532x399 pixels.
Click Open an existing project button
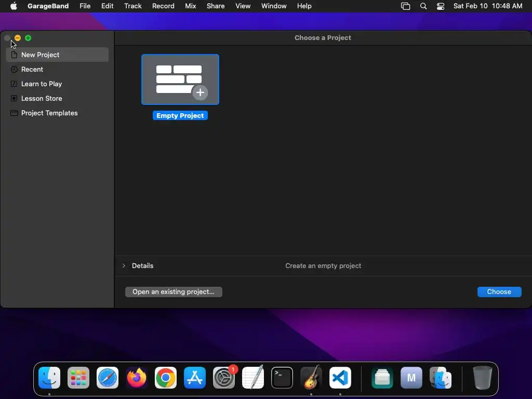(174, 292)
